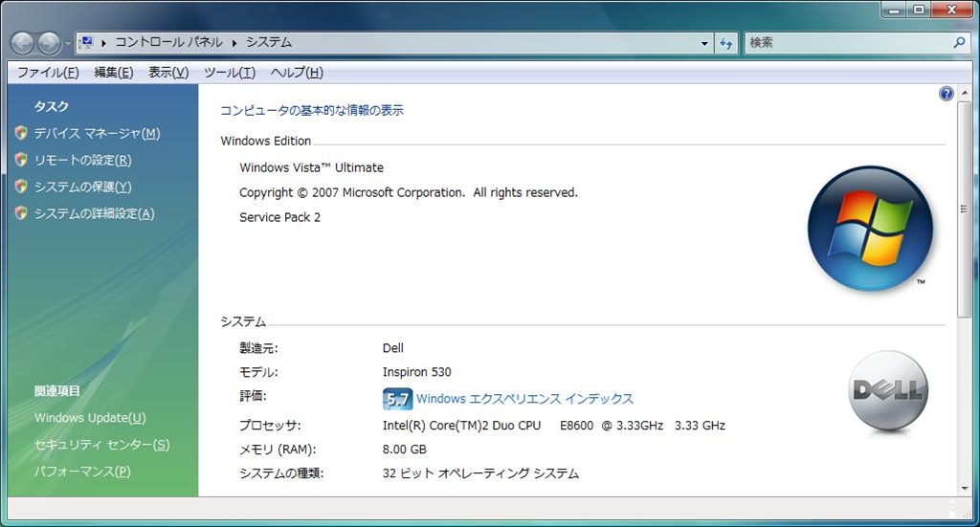Expand the arrow before コントロール パネル breadcrumb
980x527 pixels.
tap(103, 42)
